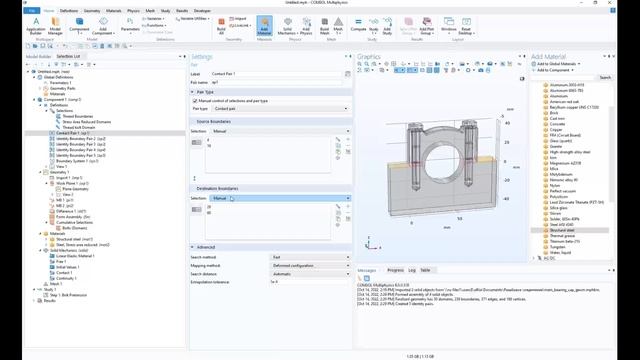This screenshot has width=640, height=360.
Task: Click the swap source and destination arrows icon
Action: click(x=194, y=178)
